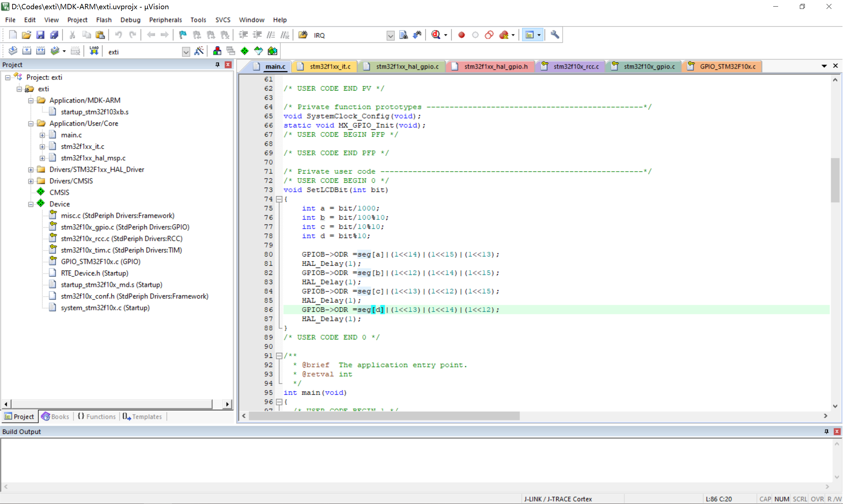Expand main.c tree node
This screenshot has width=843, height=504.
pyautogui.click(x=42, y=135)
